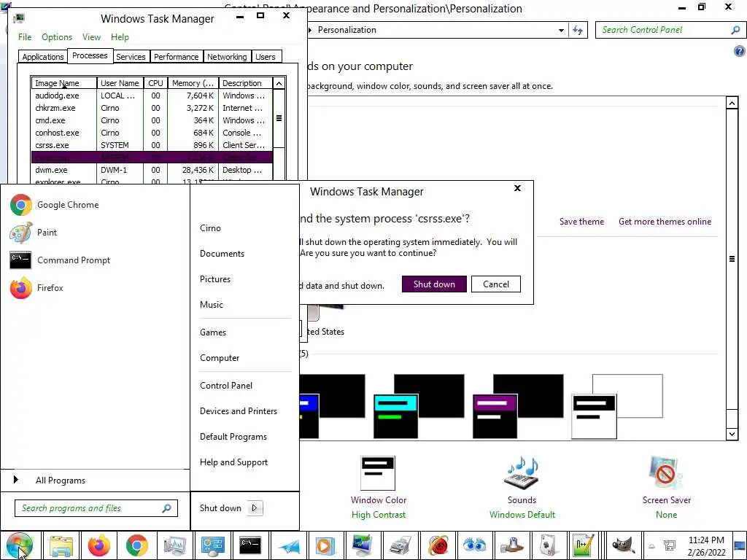
Task: Click the Save theme link
Action: [581, 222]
